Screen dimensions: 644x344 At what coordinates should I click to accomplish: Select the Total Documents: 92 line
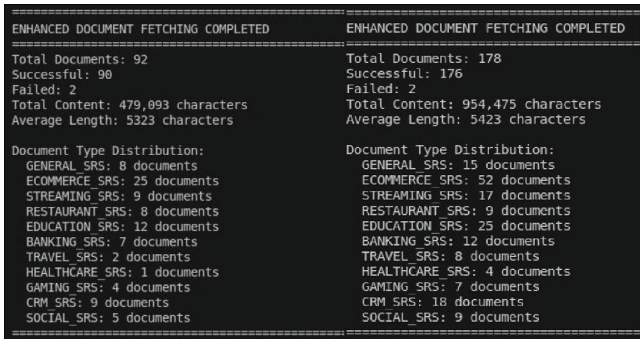(80, 60)
